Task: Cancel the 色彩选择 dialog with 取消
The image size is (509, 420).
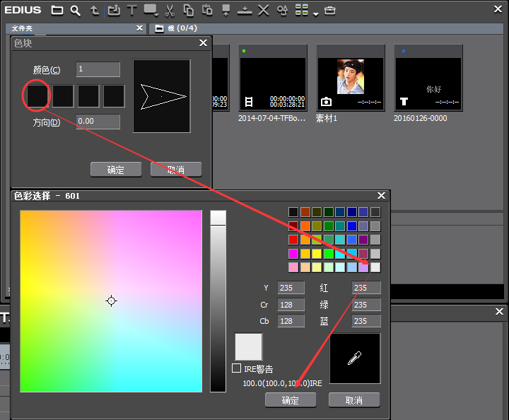Action: coord(354,400)
